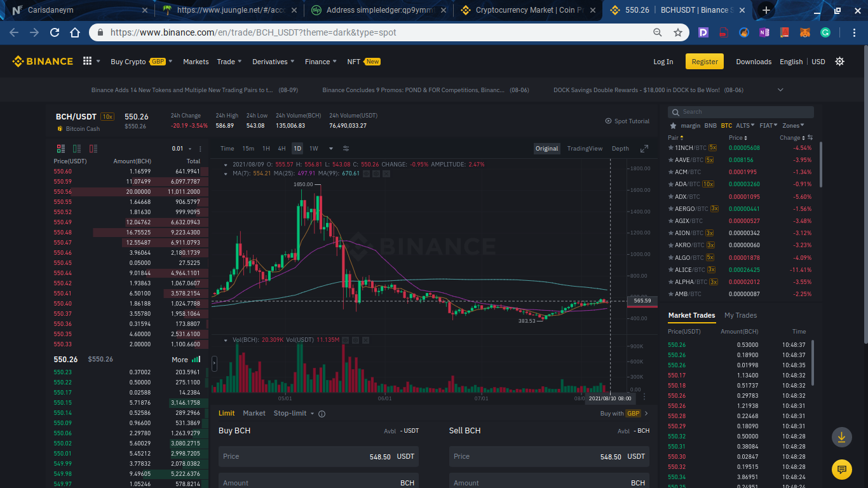Image resolution: width=868 pixels, height=488 pixels.
Task: Collapse the order book side arrow
Action: pos(214,363)
